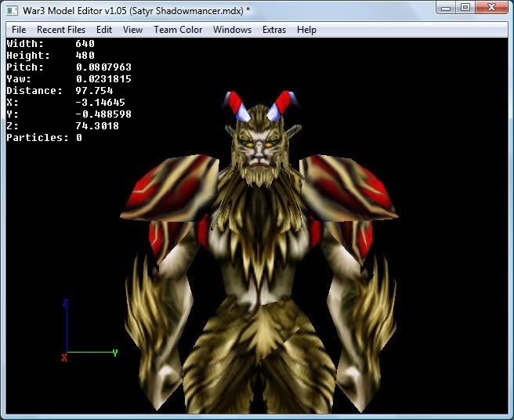Open the View menu
This screenshot has width=514, height=420.
point(132,30)
